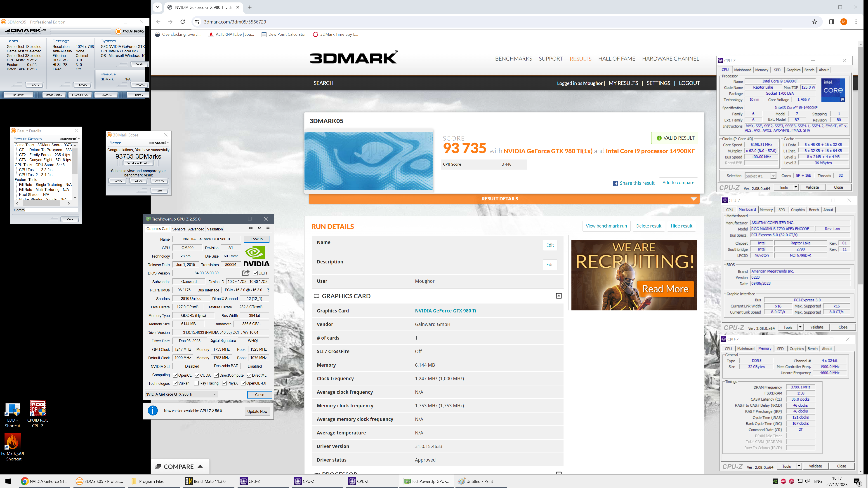
Task: Click the 3DMark logo on the web page
Action: [x=353, y=57]
